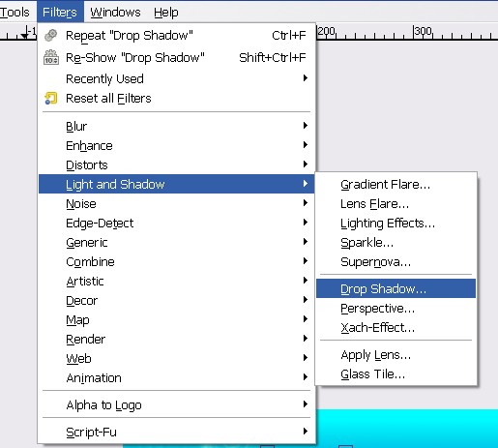Choose Gradient Flare from submenu

pos(395,184)
